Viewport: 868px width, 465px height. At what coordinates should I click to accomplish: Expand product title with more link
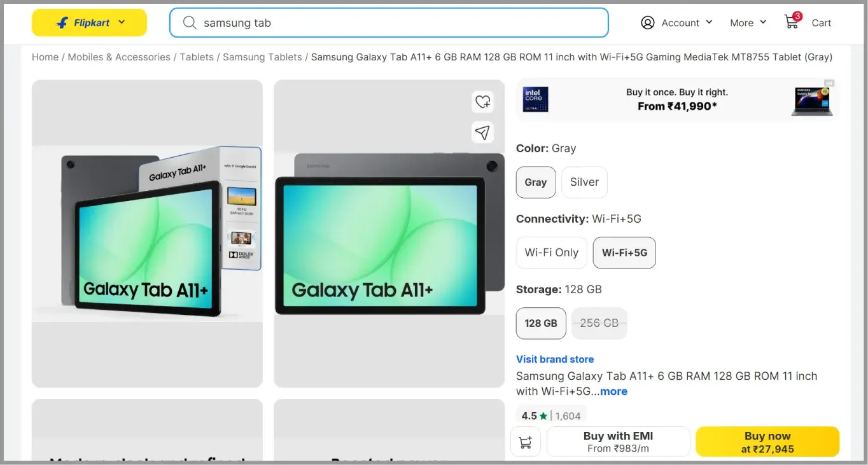click(x=613, y=391)
